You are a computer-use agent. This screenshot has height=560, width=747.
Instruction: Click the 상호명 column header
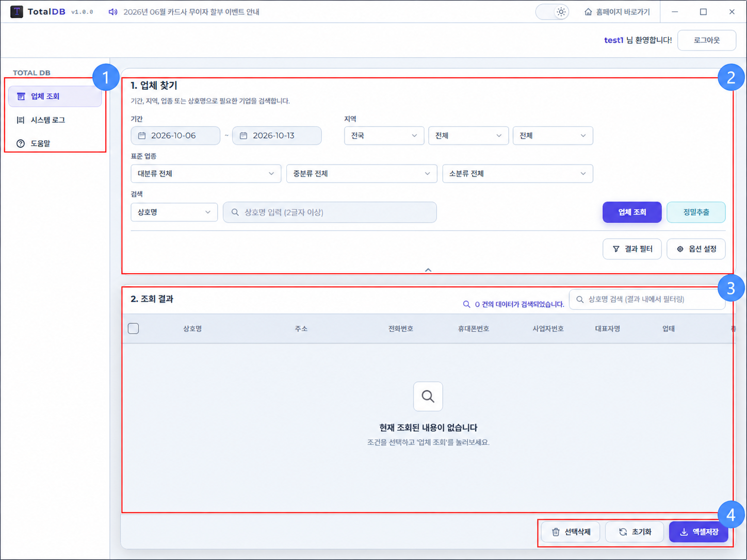(192, 328)
